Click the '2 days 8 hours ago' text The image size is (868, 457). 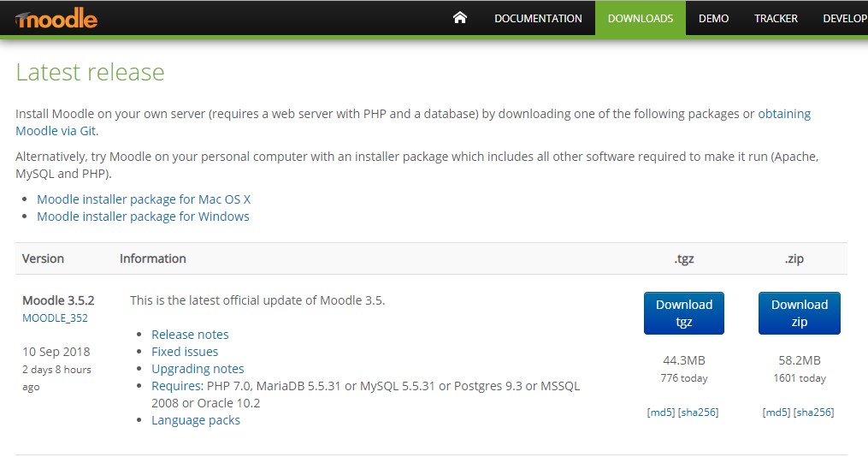pos(56,378)
